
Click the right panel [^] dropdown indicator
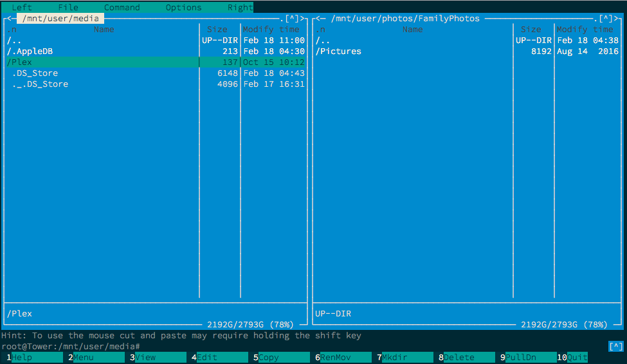click(606, 19)
